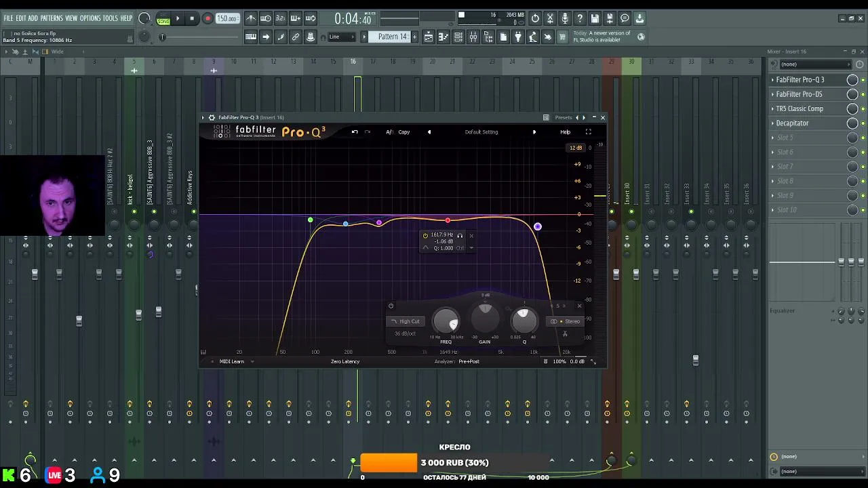Toggle A/B comparison in Pro-Q 3
This screenshot has height=488, width=868.
[389, 132]
